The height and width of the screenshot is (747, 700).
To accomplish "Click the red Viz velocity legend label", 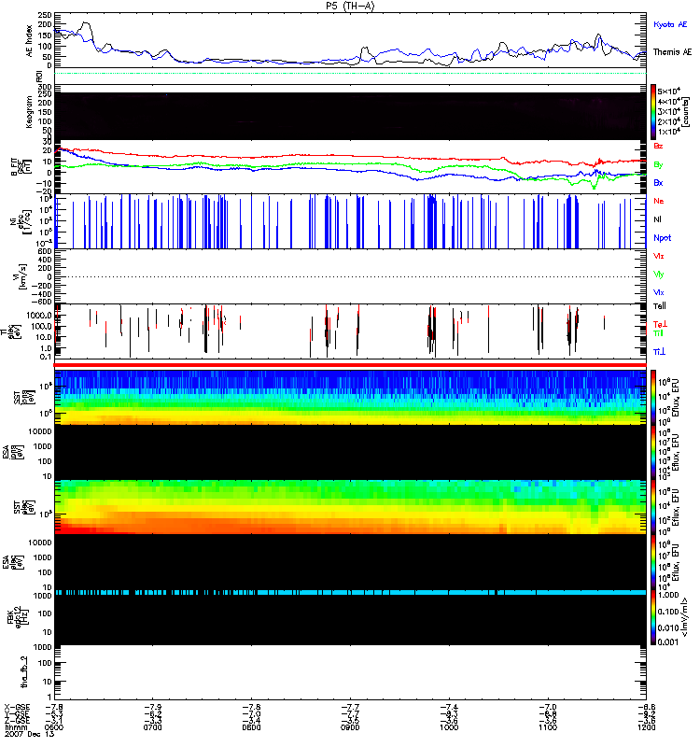I will click(x=659, y=255).
